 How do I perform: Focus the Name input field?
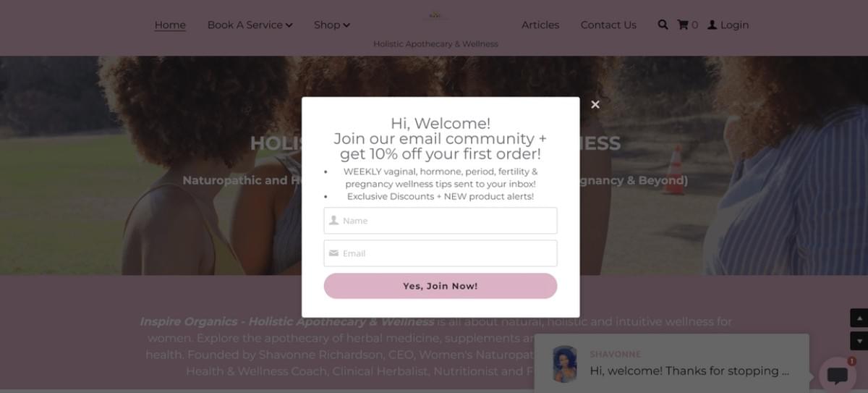(441, 221)
